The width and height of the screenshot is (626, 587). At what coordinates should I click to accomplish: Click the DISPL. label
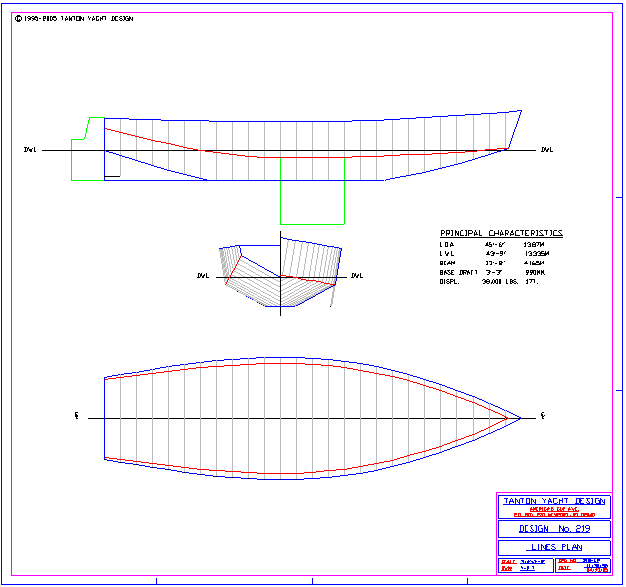pos(450,282)
